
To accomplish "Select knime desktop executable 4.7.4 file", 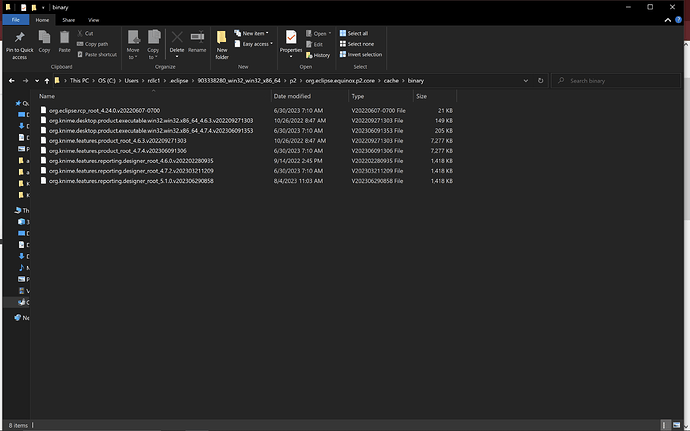I will [x=151, y=131].
